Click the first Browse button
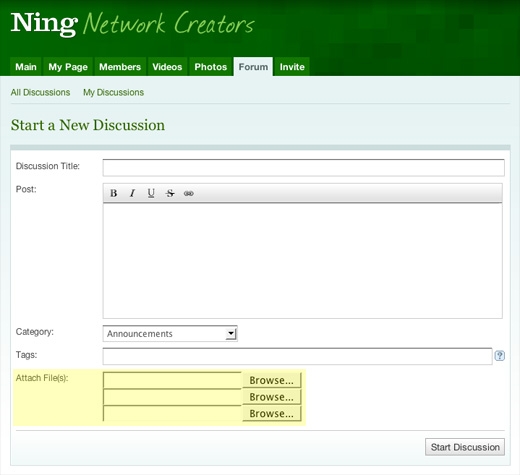 [272, 380]
